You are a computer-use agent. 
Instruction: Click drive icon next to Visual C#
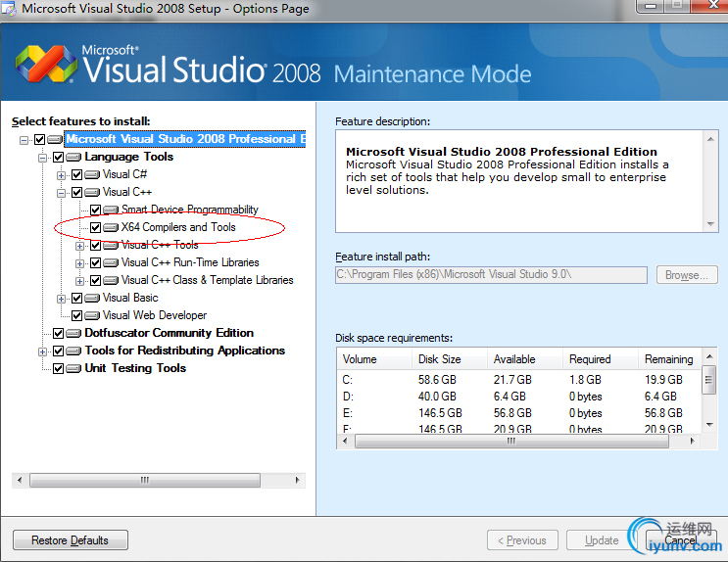pyautogui.click(x=92, y=174)
